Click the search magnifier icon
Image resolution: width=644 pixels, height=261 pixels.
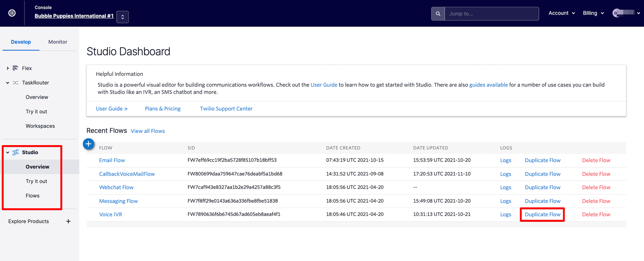(438, 14)
